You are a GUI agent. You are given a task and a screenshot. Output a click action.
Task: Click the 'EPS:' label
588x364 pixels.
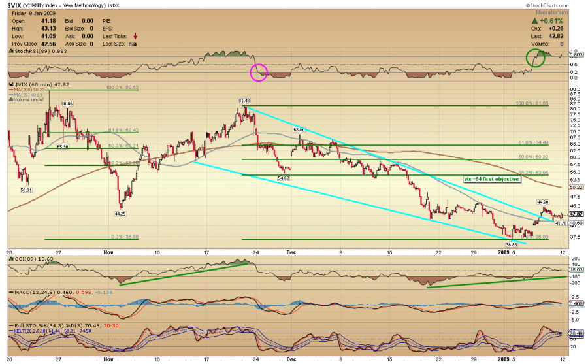pyautogui.click(x=108, y=29)
